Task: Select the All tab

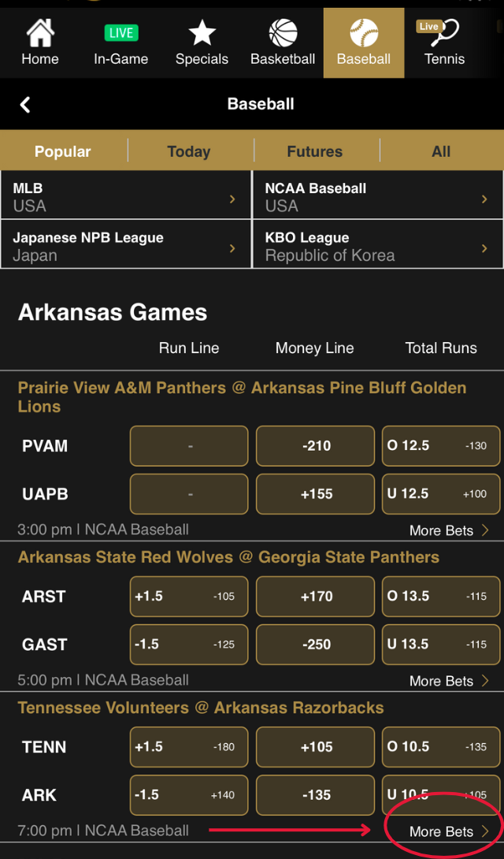Action: click(x=441, y=151)
